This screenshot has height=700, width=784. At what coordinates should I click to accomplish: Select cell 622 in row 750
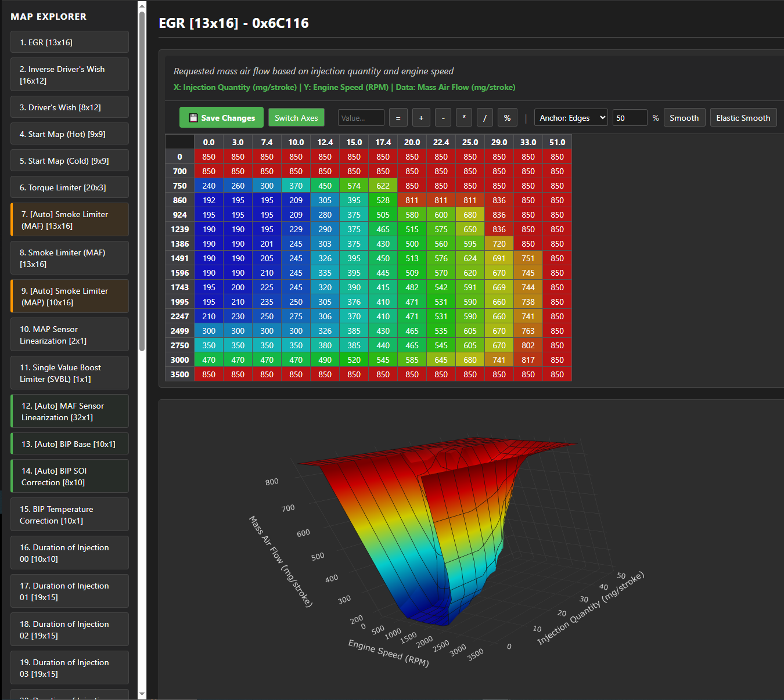pyautogui.click(x=383, y=186)
